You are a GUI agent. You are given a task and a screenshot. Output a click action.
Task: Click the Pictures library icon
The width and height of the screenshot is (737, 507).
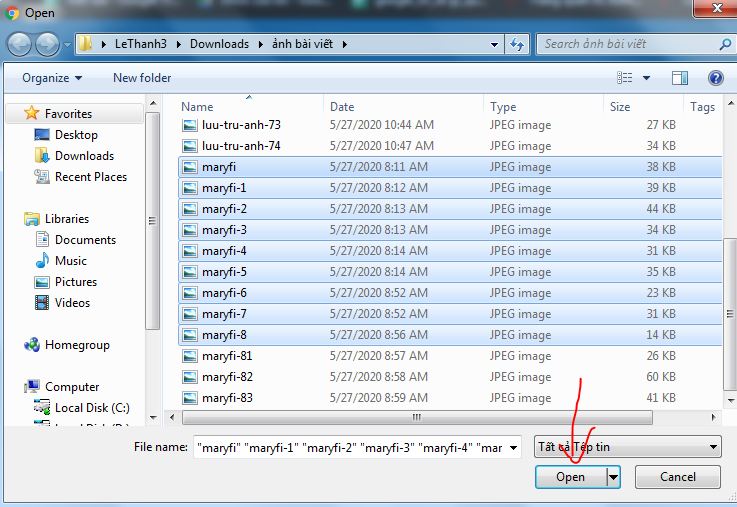tap(42, 282)
